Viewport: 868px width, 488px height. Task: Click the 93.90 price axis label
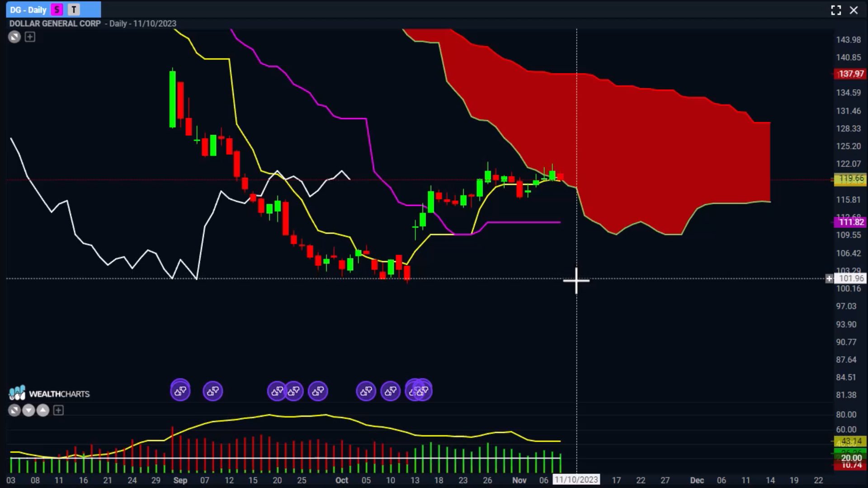pos(846,324)
